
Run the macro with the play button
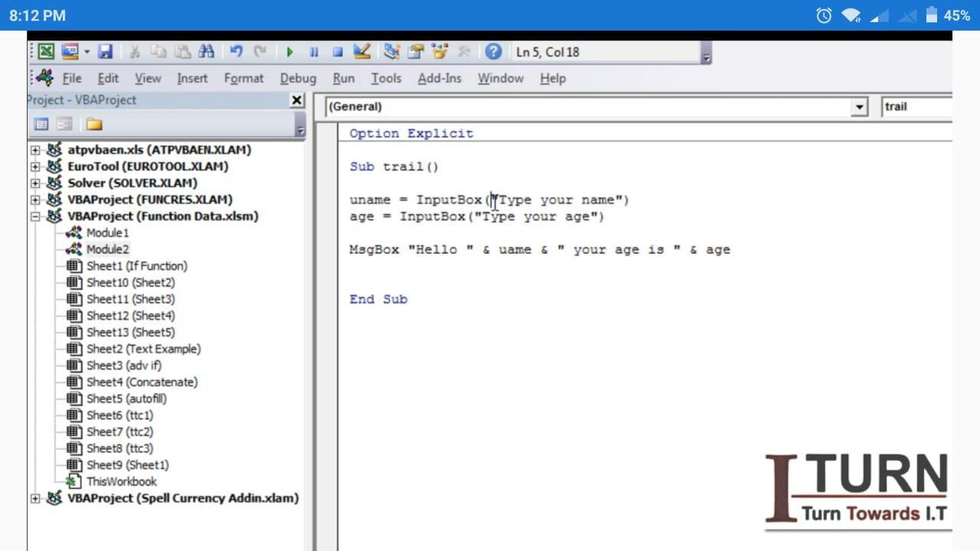pos(290,52)
